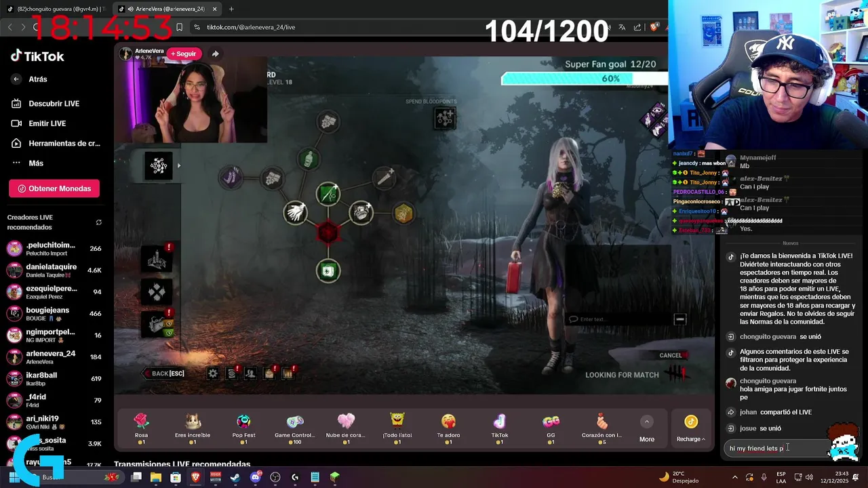The width and height of the screenshot is (868, 488).
Task: Open .peluchitoim... recommended live creator
Action: coord(54,249)
